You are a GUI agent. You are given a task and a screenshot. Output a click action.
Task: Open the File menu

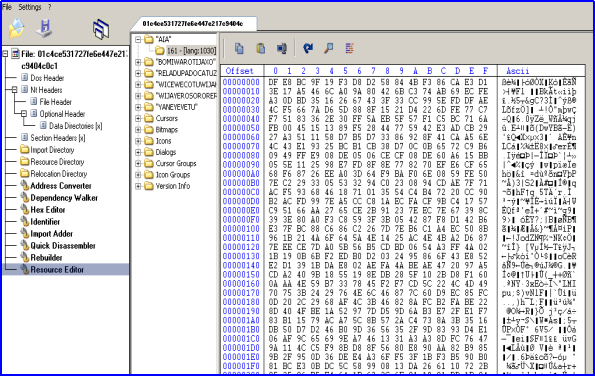tap(7, 7)
